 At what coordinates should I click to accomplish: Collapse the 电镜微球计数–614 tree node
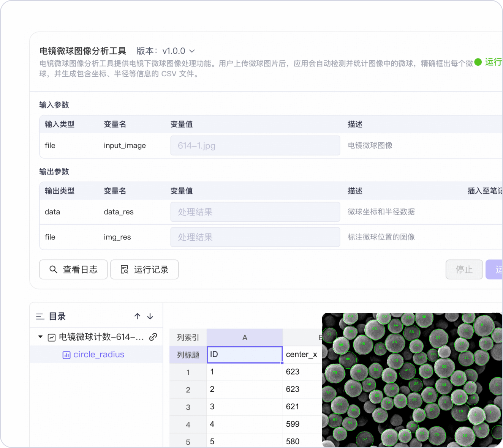pos(40,337)
